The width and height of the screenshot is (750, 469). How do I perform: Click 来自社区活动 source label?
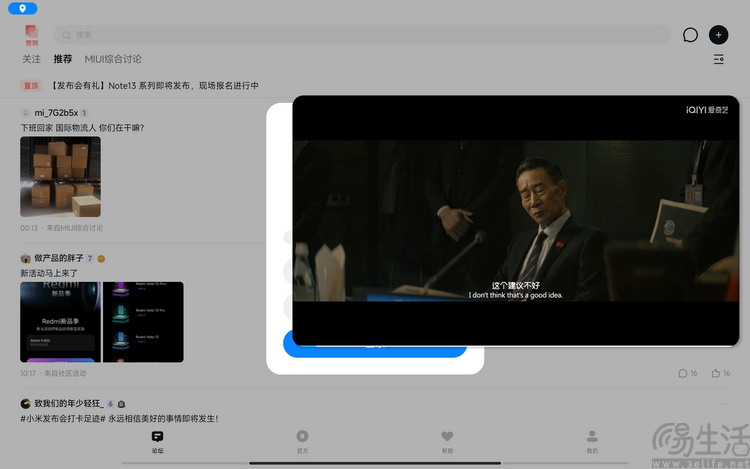66,373
